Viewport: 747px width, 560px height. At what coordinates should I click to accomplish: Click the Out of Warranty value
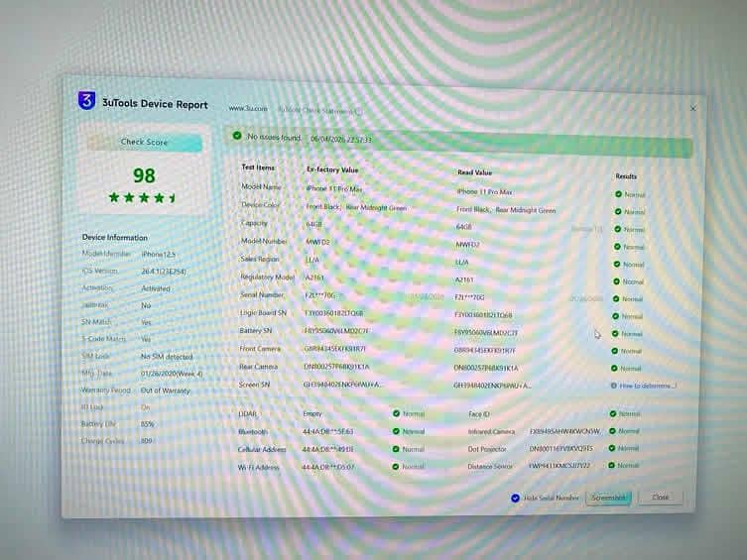click(166, 391)
